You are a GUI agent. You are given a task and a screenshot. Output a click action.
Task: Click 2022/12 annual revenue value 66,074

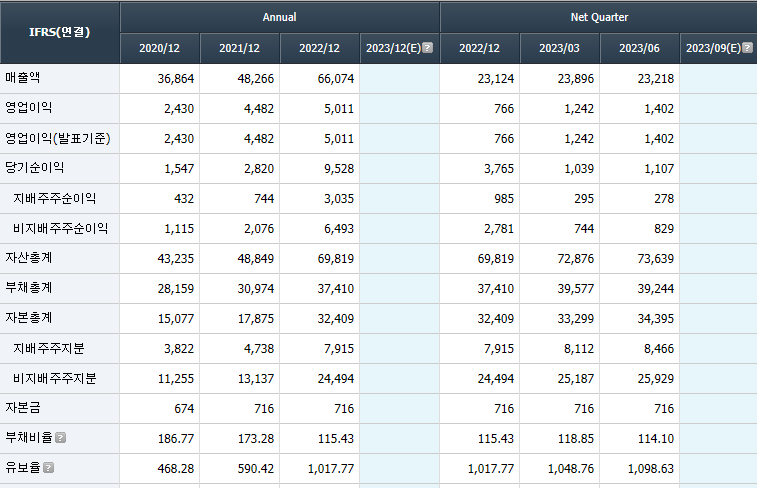pos(336,79)
